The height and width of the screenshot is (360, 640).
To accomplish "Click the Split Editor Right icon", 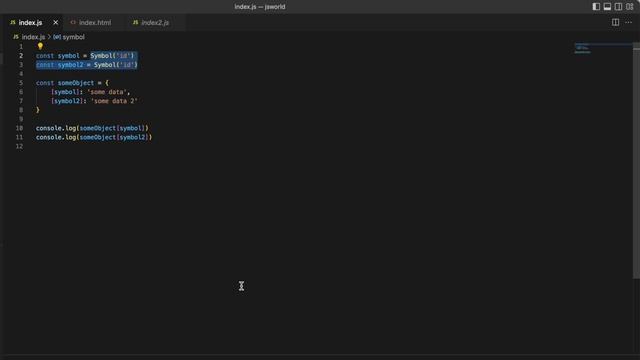I will [615, 22].
